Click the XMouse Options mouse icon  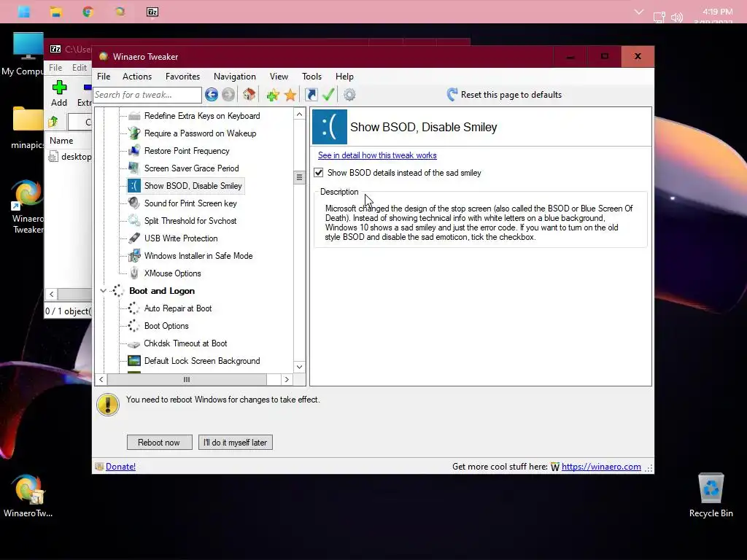click(134, 273)
